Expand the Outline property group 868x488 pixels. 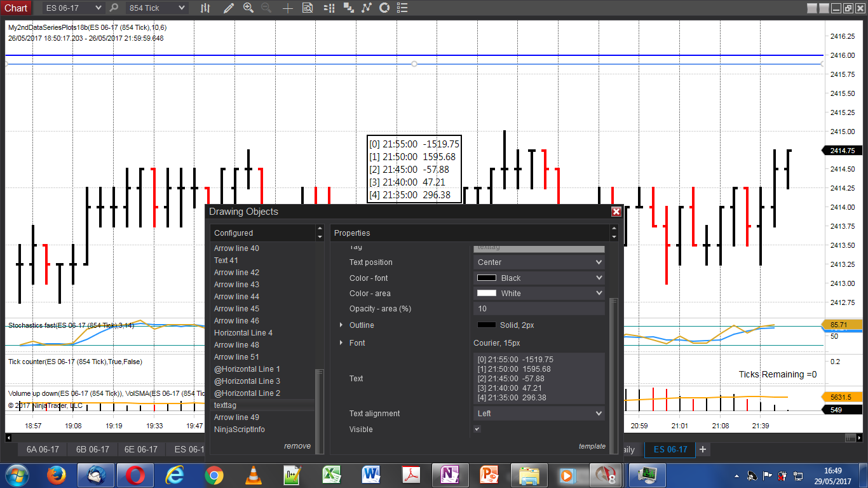click(342, 325)
